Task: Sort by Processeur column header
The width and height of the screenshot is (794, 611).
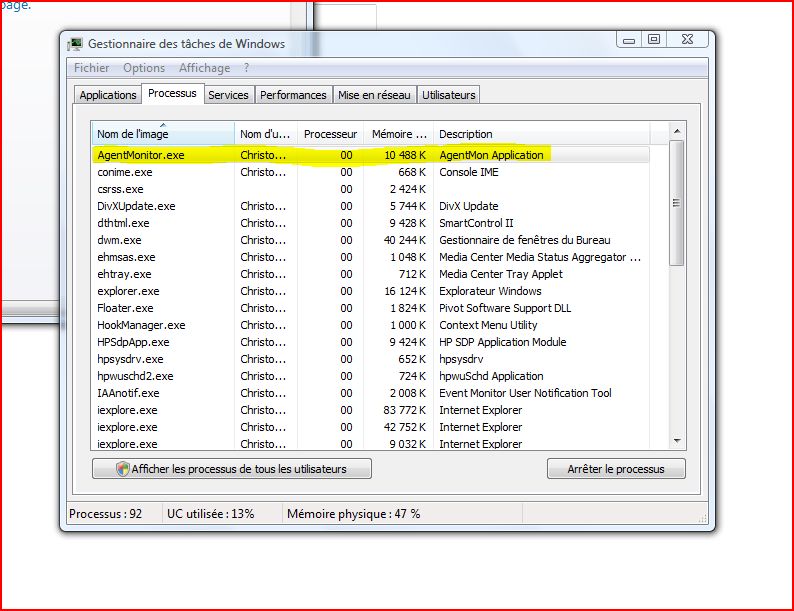Action: coord(330,134)
